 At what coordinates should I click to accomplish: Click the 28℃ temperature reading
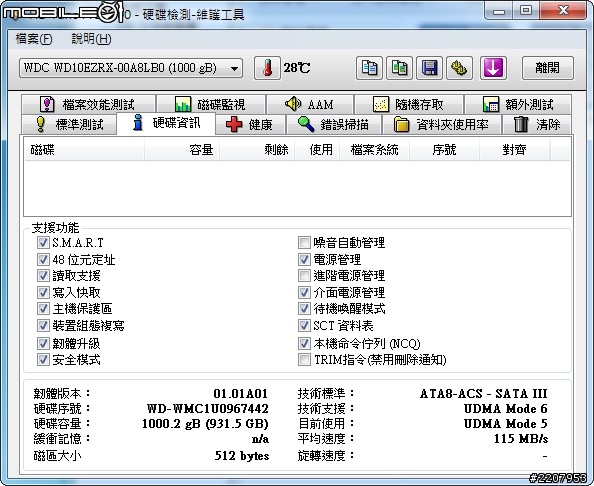point(297,68)
